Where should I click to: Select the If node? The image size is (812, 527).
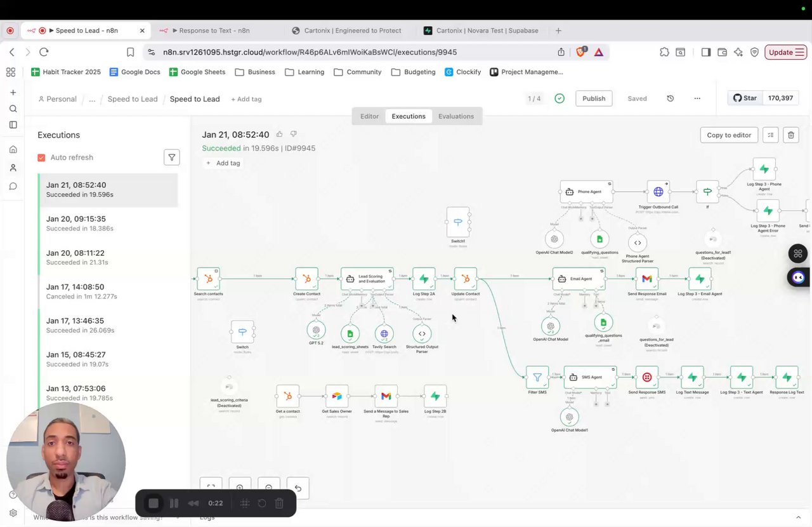pyautogui.click(x=707, y=191)
